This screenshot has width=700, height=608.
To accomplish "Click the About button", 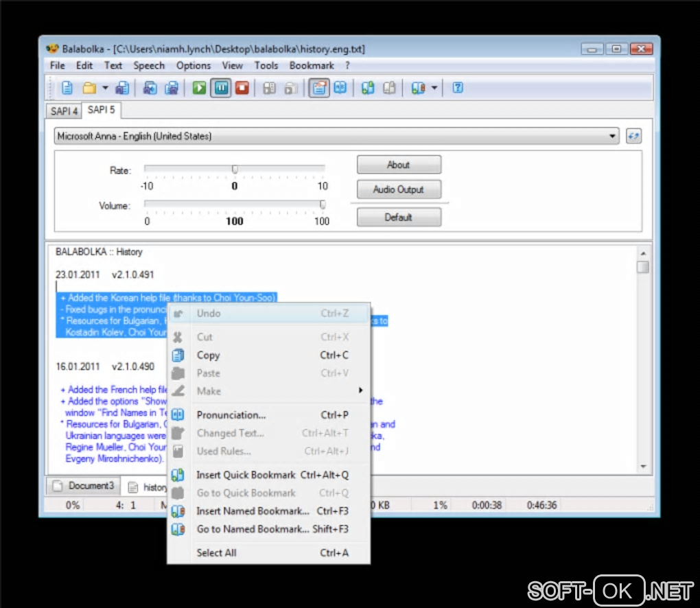I will coord(399,165).
